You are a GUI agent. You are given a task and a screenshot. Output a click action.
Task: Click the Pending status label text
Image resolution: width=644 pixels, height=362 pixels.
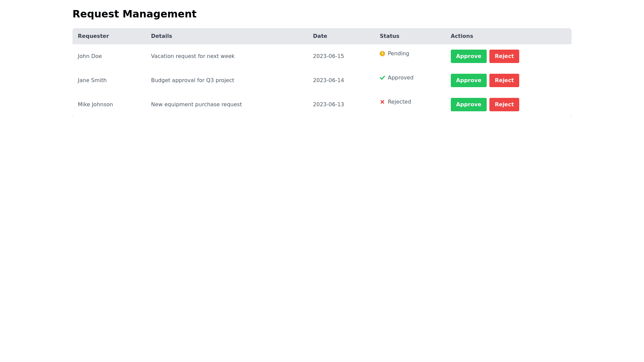coord(398,54)
